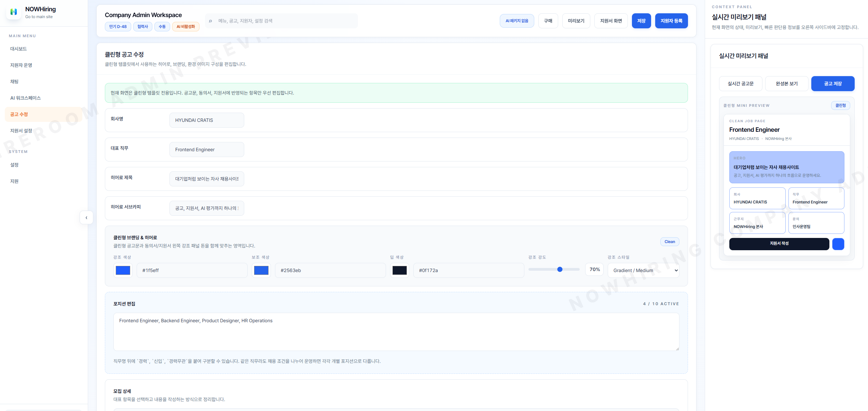Switch to the 실시간 공고문 tab
The width and height of the screenshot is (868, 411).
[x=740, y=84]
